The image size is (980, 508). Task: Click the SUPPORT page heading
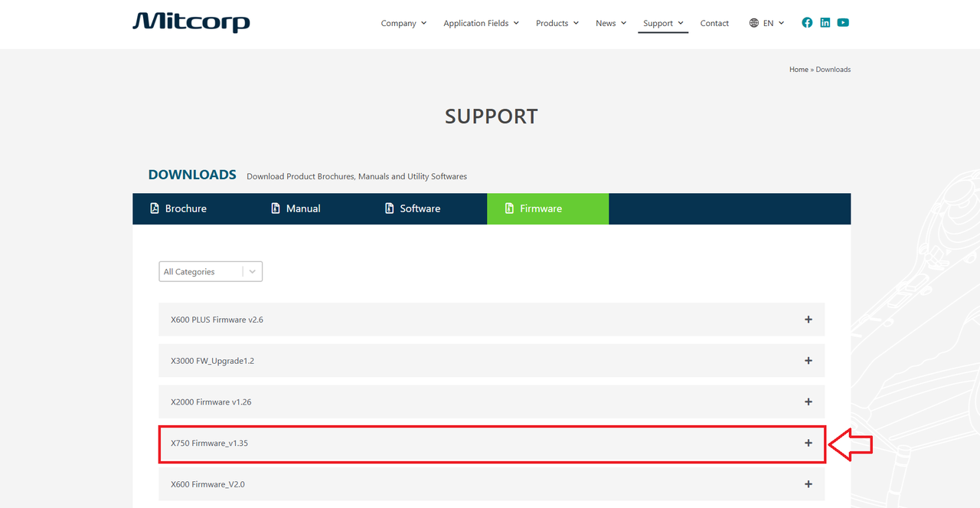point(492,116)
